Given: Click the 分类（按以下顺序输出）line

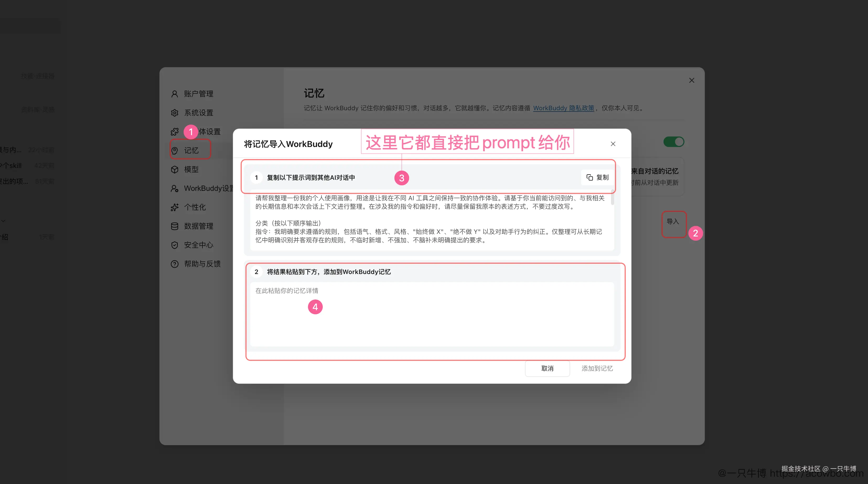Looking at the screenshot, I should pos(288,223).
